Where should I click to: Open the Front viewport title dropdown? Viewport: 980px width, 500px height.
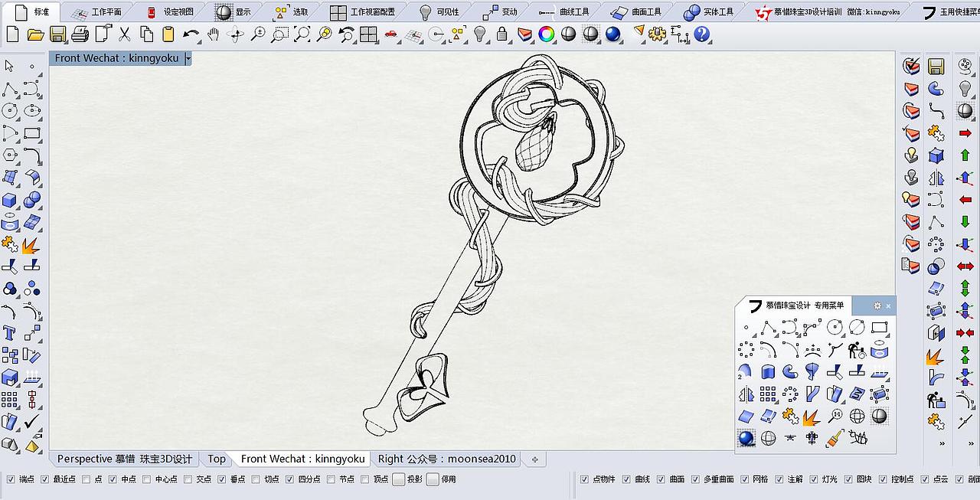pyautogui.click(x=188, y=58)
